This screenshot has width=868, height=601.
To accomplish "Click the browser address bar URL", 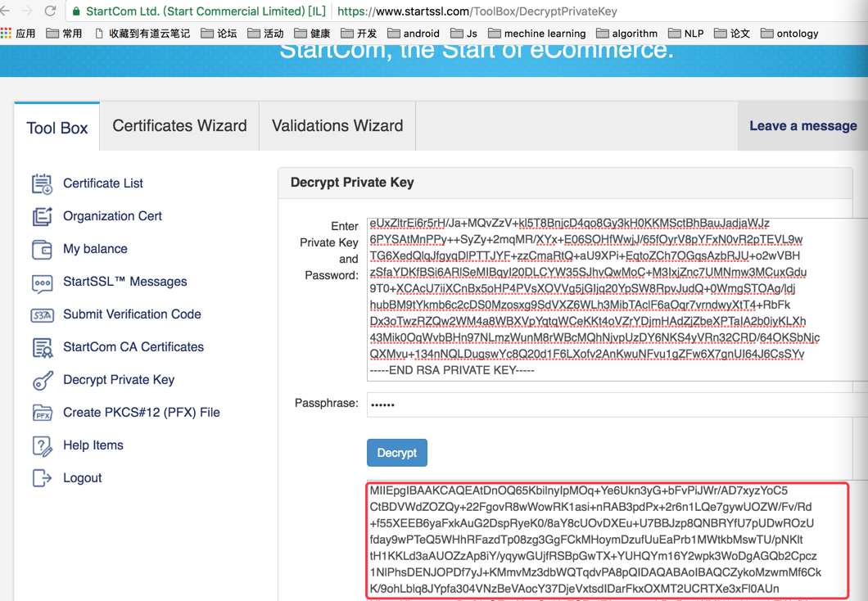I will point(477,11).
